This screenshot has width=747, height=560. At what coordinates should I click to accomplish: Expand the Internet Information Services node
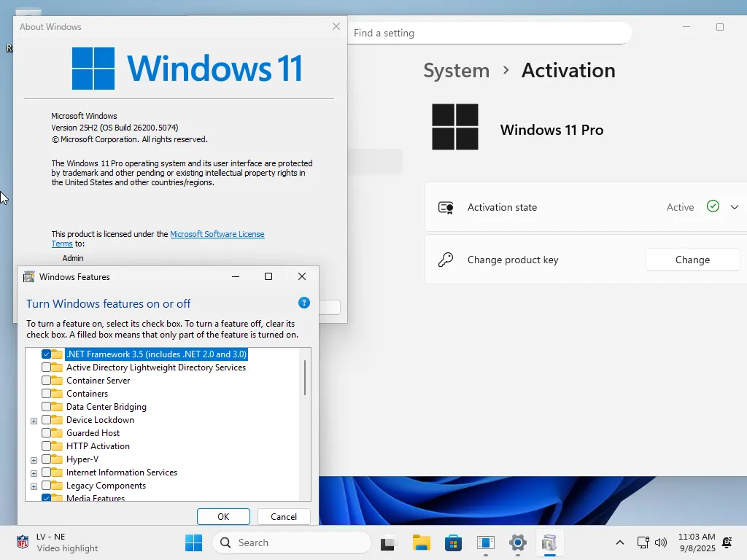[x=34, y=473]
